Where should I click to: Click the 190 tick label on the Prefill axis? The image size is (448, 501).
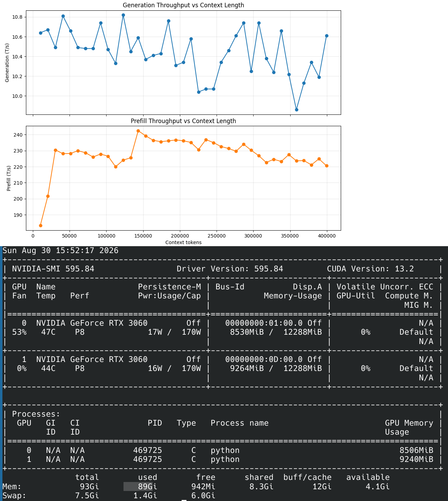(x=18, y=215)
